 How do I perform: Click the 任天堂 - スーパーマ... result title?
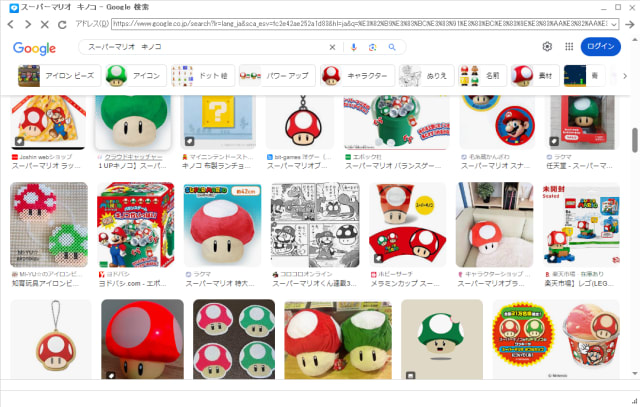[579, 166]
